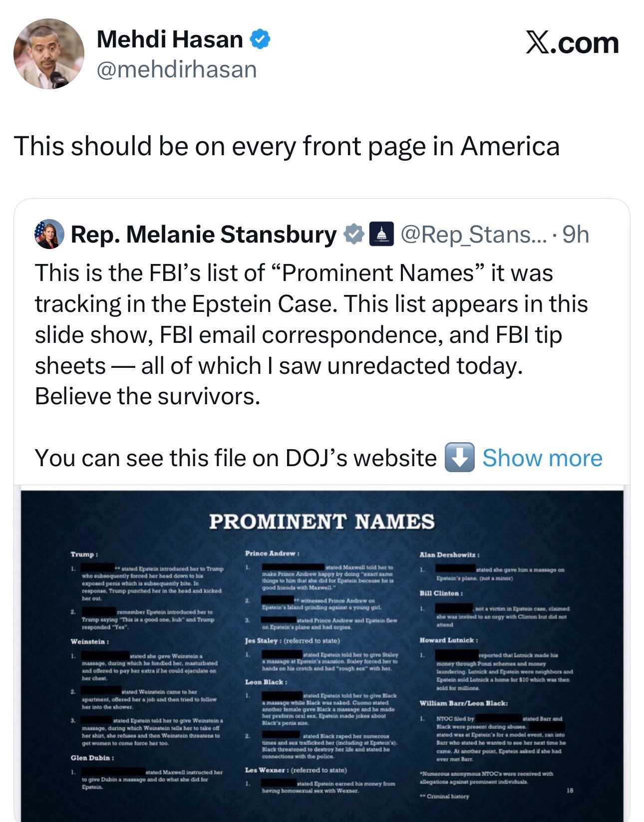644x822 pixels.
Task: Click the Capitol building affiliation badge
Action: tap(381, 234)
